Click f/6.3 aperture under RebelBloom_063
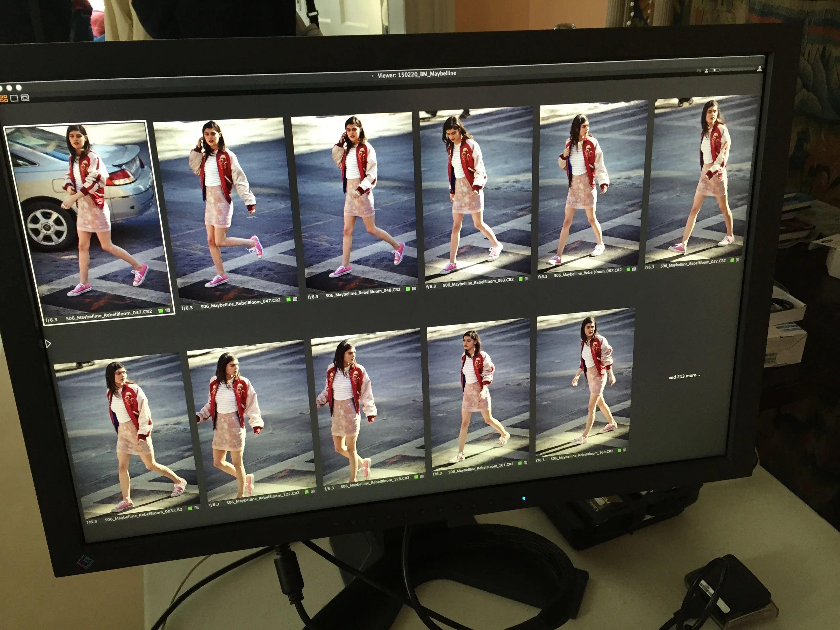This screenshot has height=630, width=840. [431, 286]
